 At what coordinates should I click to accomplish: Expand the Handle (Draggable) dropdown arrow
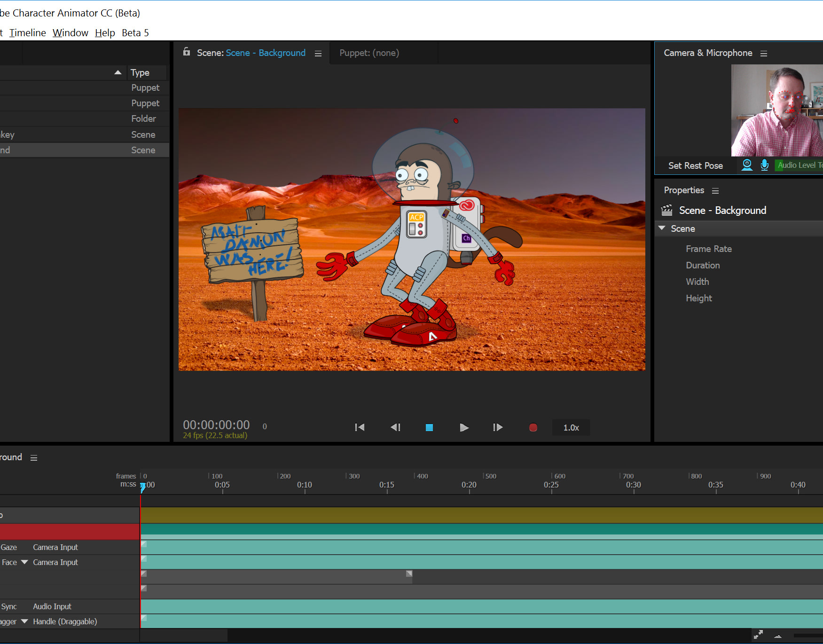[x=24, y=621]
